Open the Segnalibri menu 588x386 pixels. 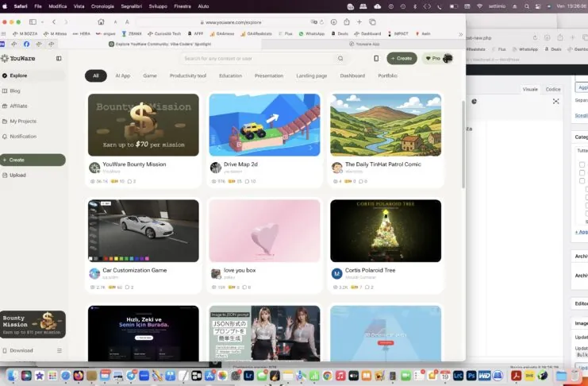132,6
